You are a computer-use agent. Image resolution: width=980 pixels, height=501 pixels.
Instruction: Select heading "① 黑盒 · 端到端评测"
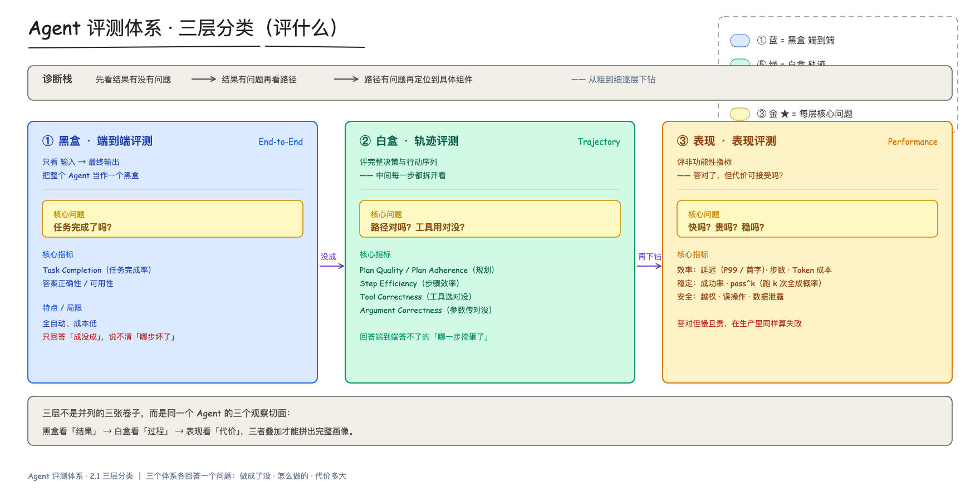pyautogui.click(x=97, y=141)
